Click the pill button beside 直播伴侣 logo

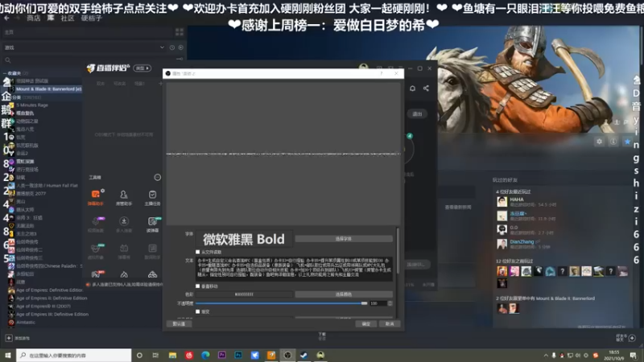pos(142,68)
